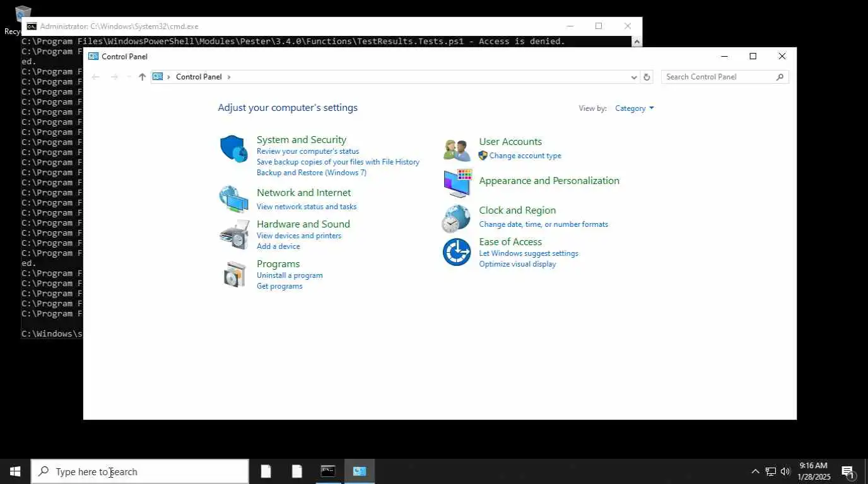
Task: Open the Ease of Access icon
Action: pos(457,252)
